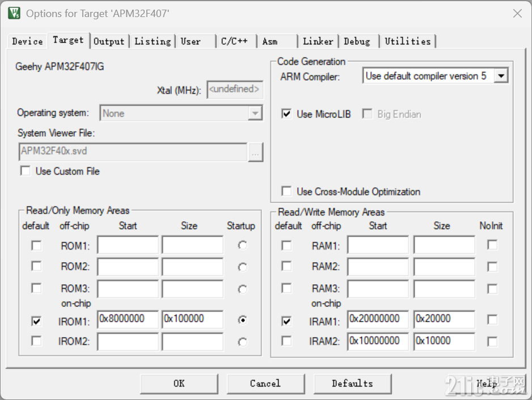This screenshot has height=400, width=532.
Task: Toggle the Use MicroLIB checkbox
Action: click(286, 113)
